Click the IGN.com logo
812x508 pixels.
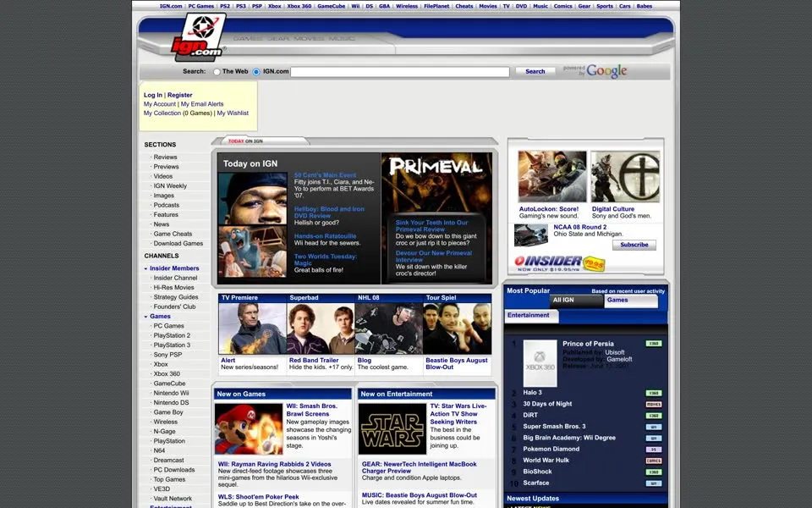[x=198, y=36]
